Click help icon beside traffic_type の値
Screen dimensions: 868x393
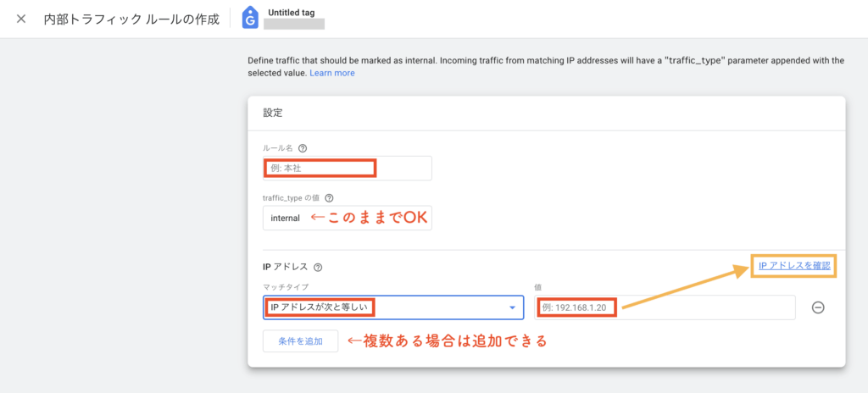click(x=329, y=197)
